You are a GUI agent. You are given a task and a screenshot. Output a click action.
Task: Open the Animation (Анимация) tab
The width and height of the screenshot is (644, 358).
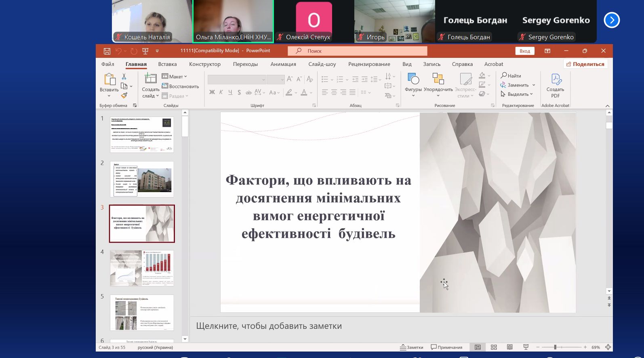[283, 64]
